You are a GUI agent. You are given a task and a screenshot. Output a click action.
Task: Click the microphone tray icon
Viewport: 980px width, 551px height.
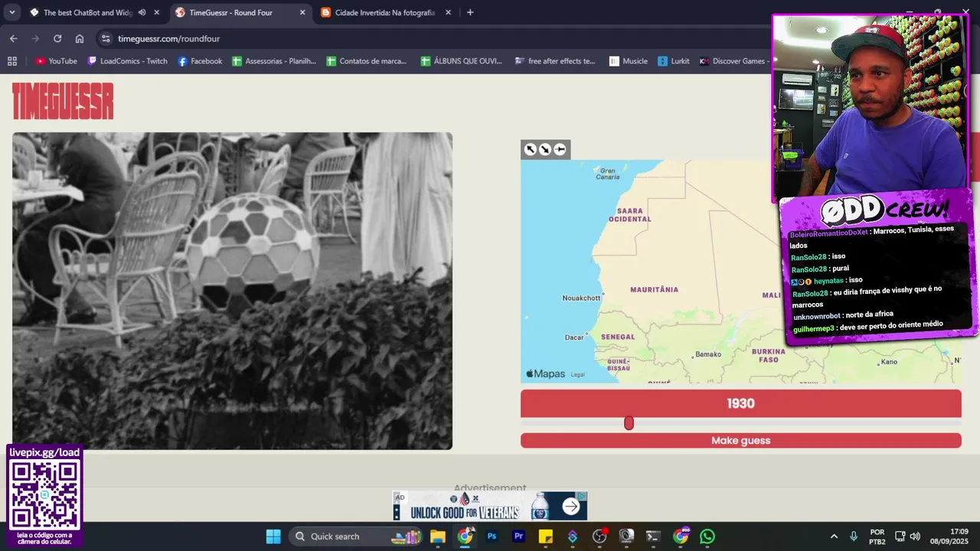pyautogui.click(x=854, y=536)
